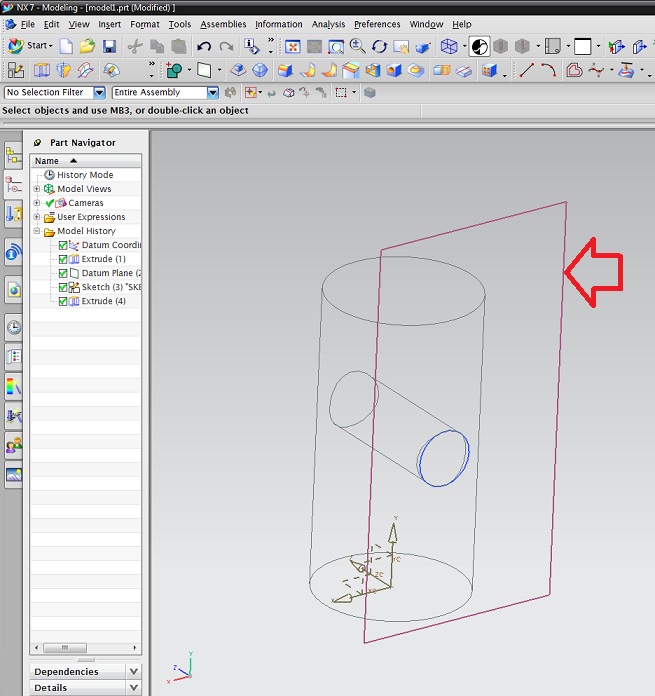Redo with the grey forward arrow

(226, 46)
